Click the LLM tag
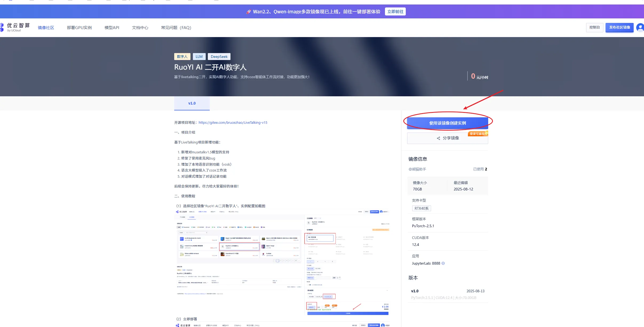Screen dimensions: 644x327 click(x=199, y=57)
